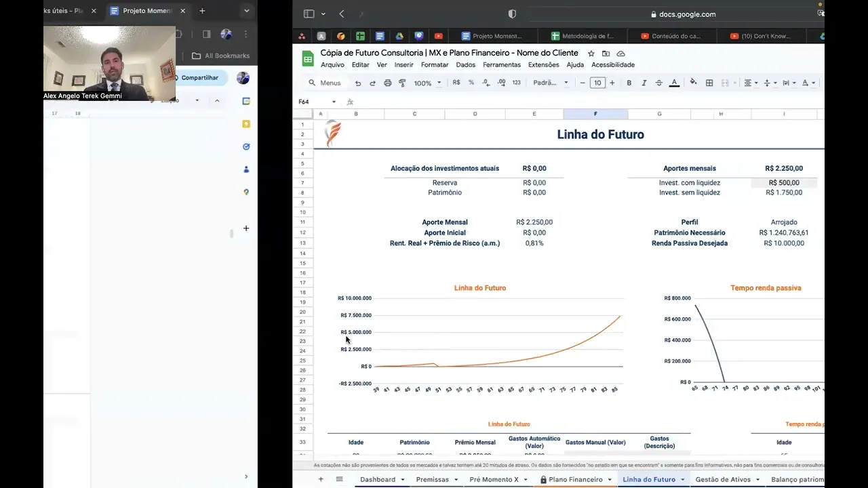Open the fill color bucket
Image resolution: width=868 pixels, height=488 pixels.
coord(693,83)
